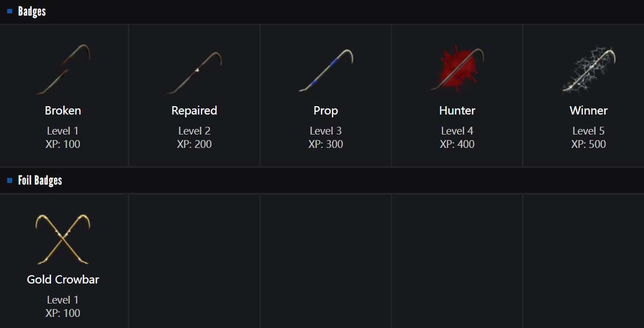Select the crossed Gold Crowbar foil icon
The width and height of the screenshot is (644, 328).
pyautogui.click(x=63, y=239)
